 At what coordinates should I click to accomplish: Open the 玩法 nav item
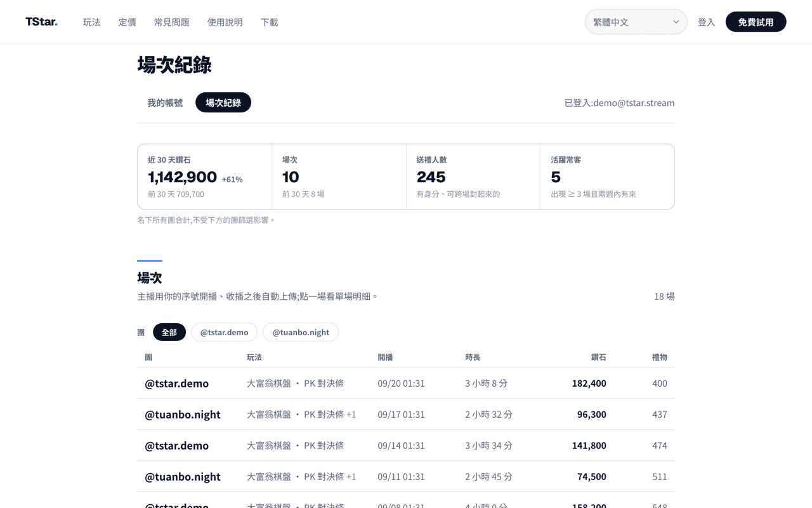coord(91,22)
